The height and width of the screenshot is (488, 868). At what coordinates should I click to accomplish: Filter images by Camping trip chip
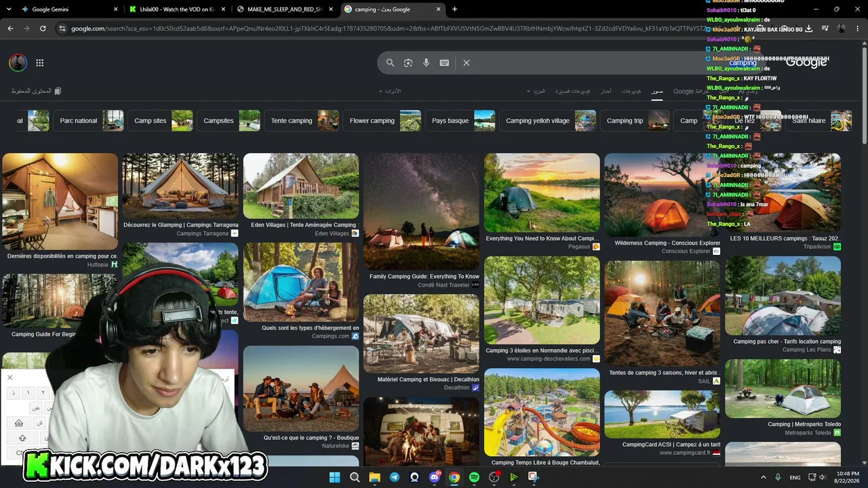pos(635,121)
